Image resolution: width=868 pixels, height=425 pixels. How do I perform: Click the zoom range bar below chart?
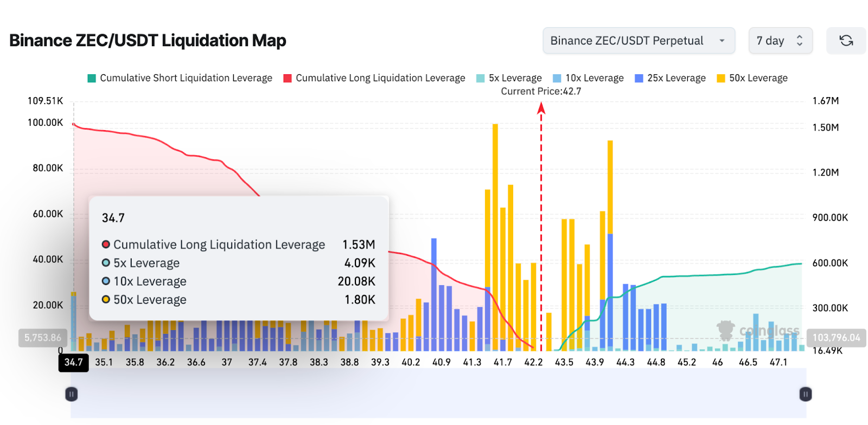438,394
